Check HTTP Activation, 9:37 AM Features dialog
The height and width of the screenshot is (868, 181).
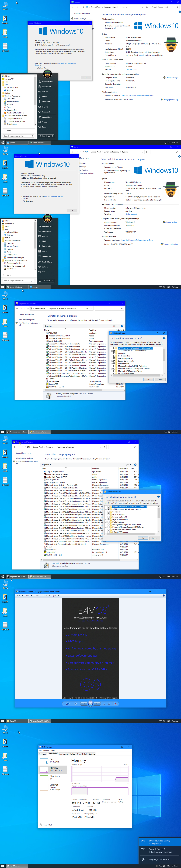114,356
